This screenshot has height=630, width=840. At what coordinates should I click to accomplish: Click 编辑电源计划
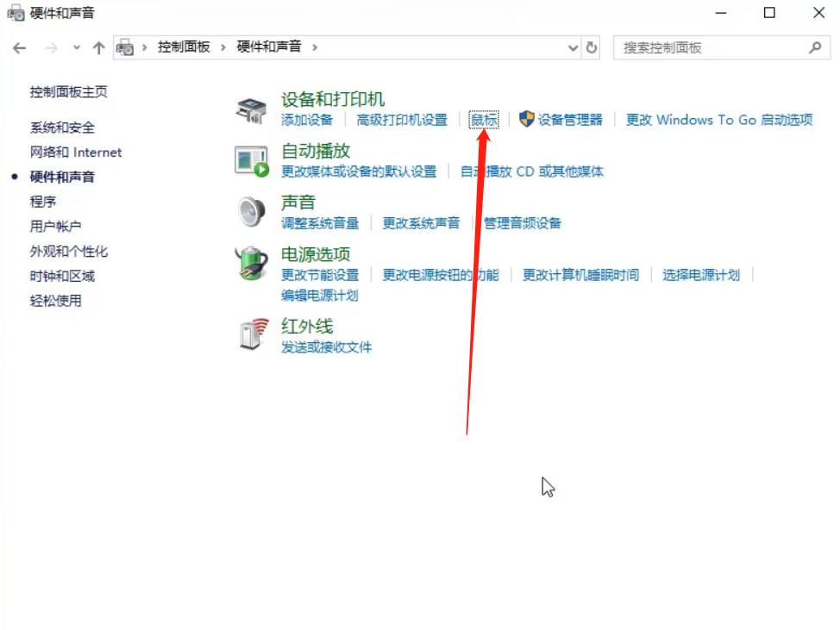pos(320,296)
